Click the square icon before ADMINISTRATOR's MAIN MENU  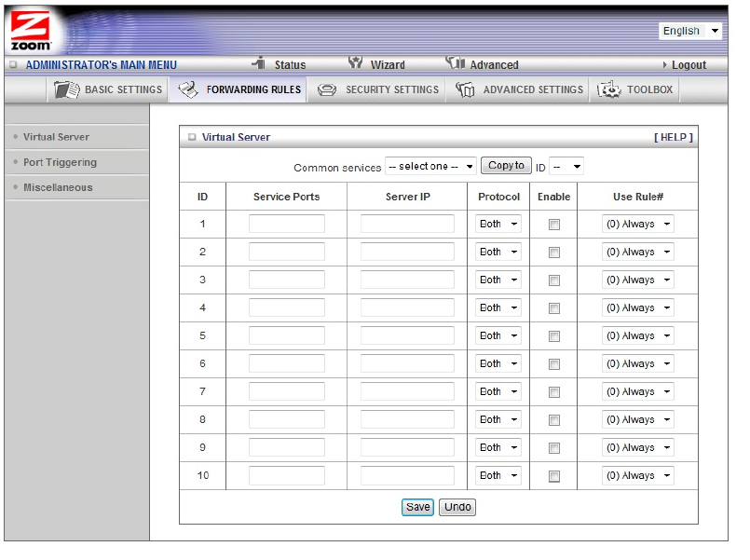[13, 64]
